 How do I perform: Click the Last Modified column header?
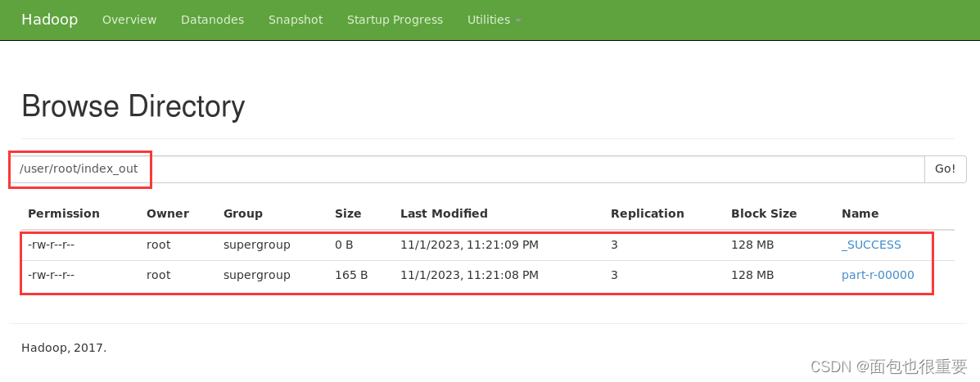point(444,213)
